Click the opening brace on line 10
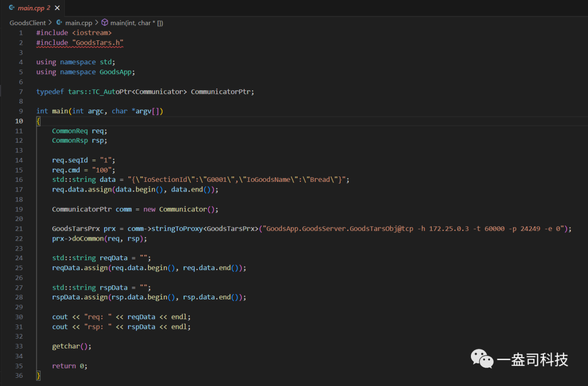588x386 pixels. click(x=38, y=121)
